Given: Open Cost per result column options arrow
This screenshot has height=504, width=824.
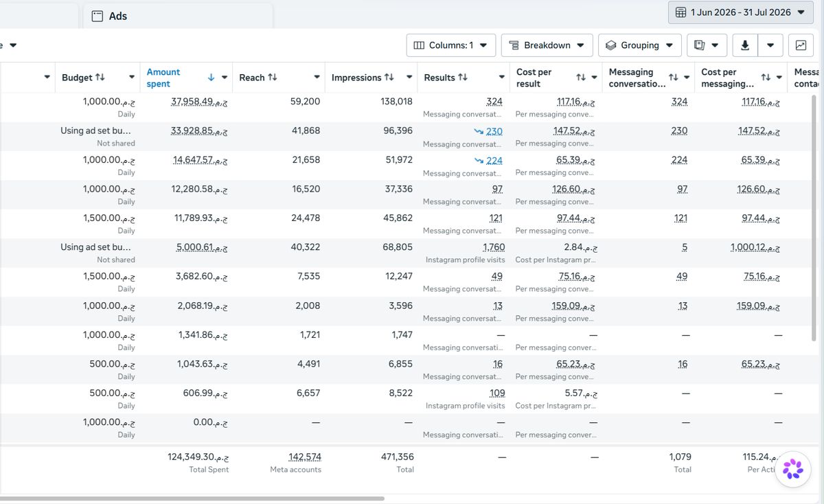Looking at the screenshot, I should [x=594, y=78].
